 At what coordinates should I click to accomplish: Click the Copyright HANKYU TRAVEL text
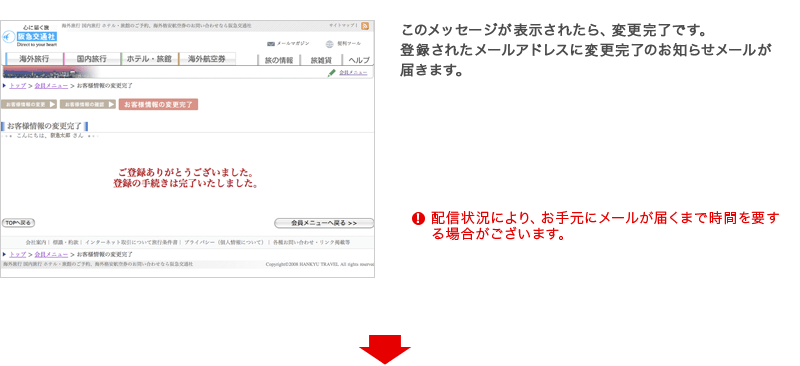pyautogui.click(x=320, y=264)
